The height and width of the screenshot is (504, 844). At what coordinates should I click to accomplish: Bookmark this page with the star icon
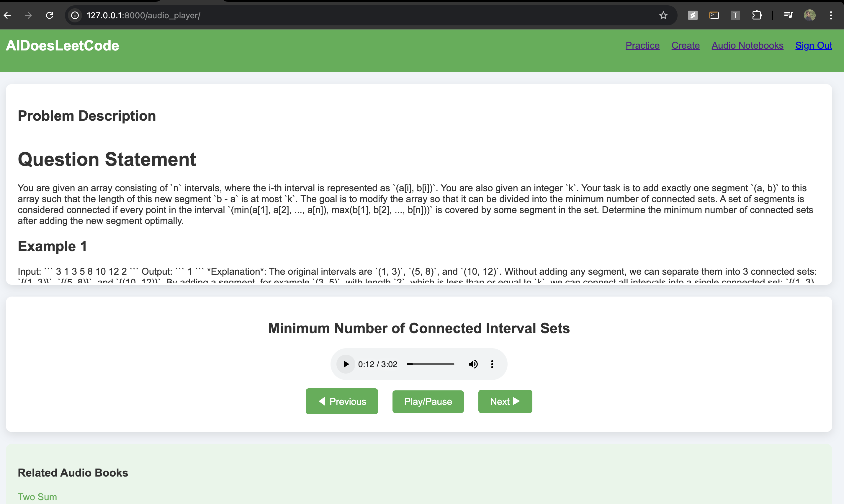click(x=663, y=15)
